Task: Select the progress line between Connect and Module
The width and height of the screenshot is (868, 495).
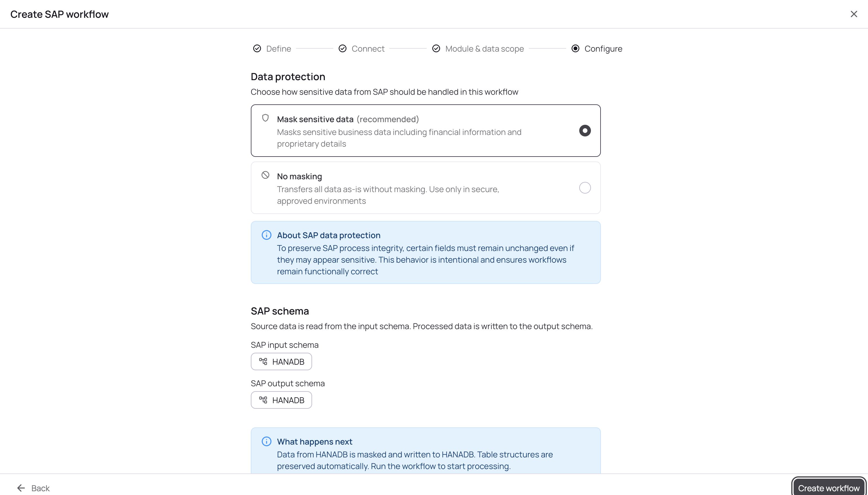Action: coord(408,49)
